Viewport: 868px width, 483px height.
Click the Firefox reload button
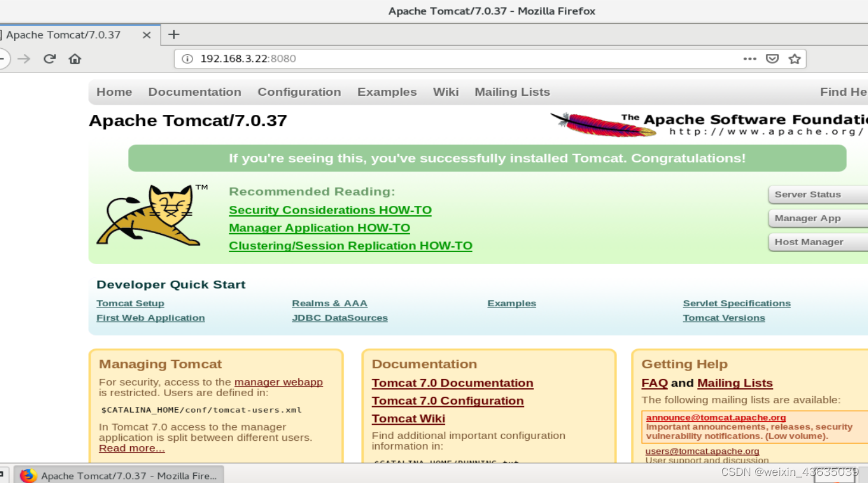pyautogui.click(x=50, y=59)
